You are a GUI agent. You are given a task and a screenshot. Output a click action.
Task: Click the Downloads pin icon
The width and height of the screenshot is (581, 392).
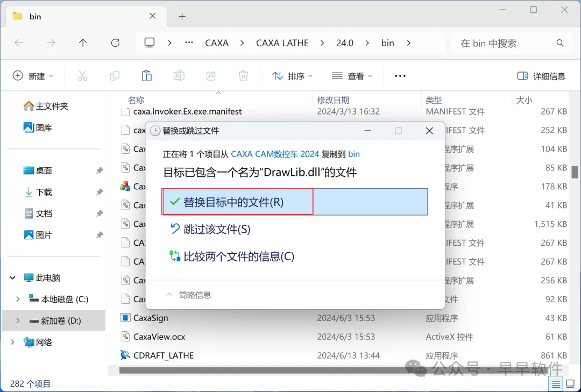point(100,193)
